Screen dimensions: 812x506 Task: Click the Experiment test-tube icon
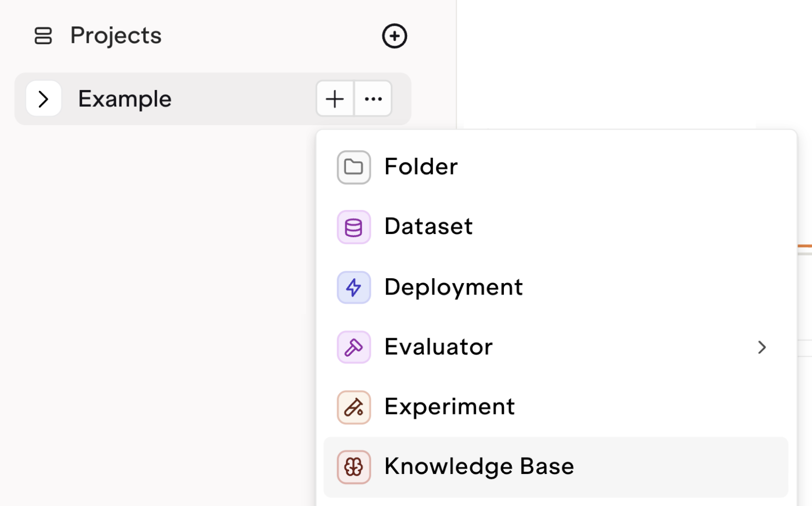pos(353,407)
